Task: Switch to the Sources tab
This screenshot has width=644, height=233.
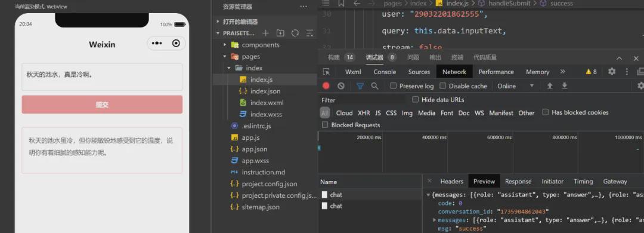Action: click(x=419, y=72)
